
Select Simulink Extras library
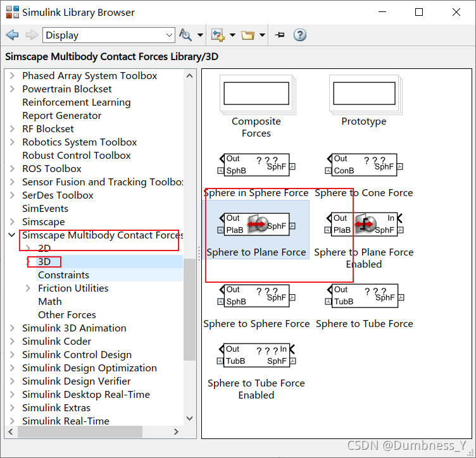click(x=56, y=408)
